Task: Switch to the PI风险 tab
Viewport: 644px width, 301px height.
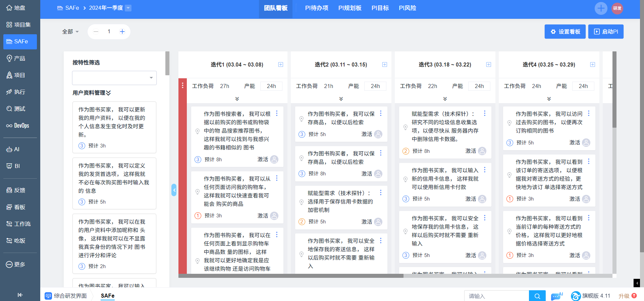Action: tap(407, 8)
